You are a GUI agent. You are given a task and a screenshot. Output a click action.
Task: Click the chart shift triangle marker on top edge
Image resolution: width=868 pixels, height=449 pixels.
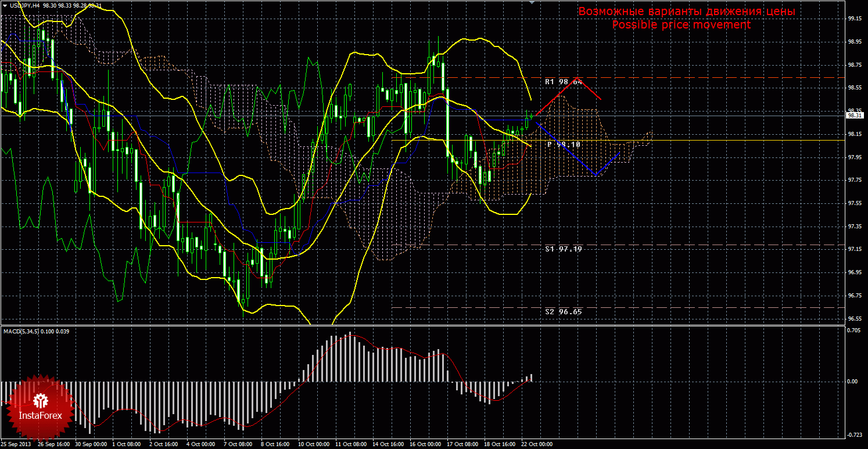point(531,2)
